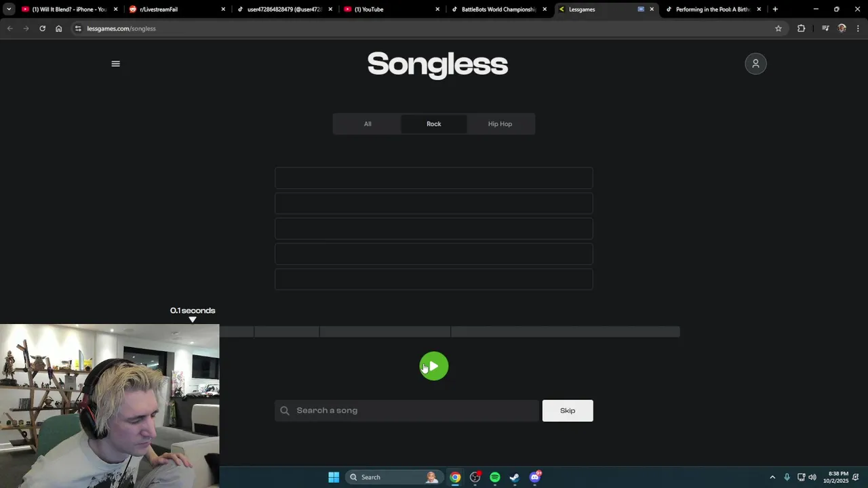The image size is (868, 488).
Task: Go back in browser history
Action: click(9, 28)
